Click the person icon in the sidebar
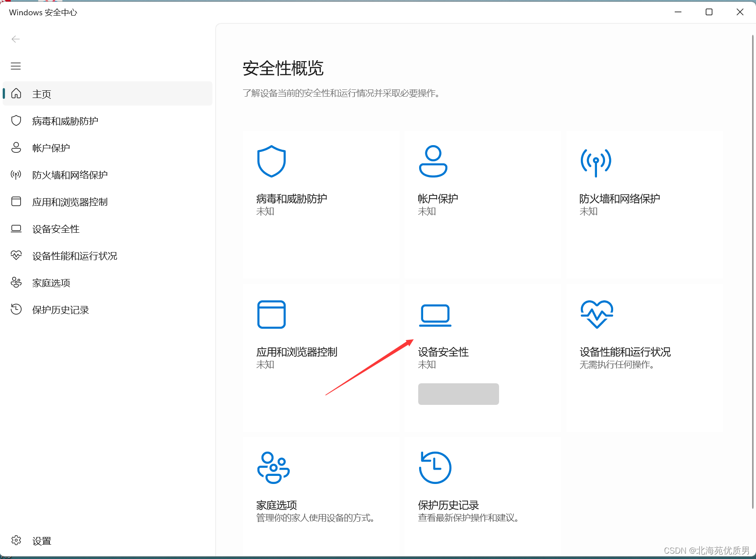Image resolution: width=756 pixels, height=559 pixels. (x=16, y=147)
